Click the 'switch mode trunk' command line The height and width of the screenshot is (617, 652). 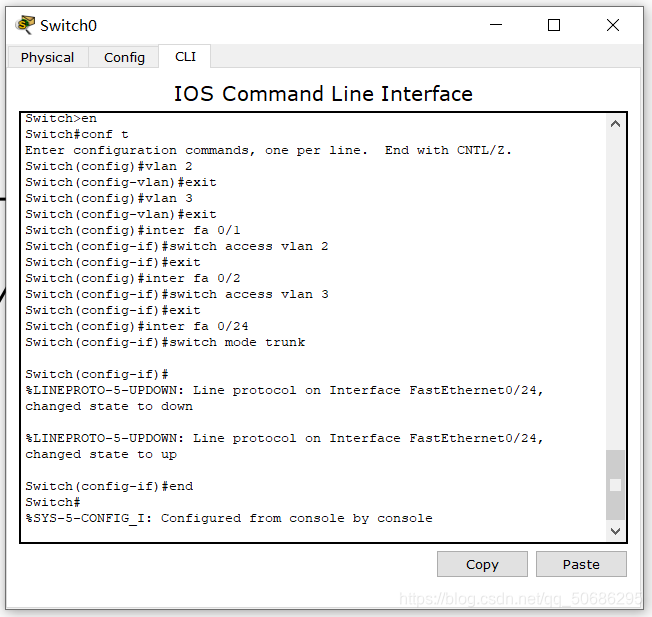165,342
